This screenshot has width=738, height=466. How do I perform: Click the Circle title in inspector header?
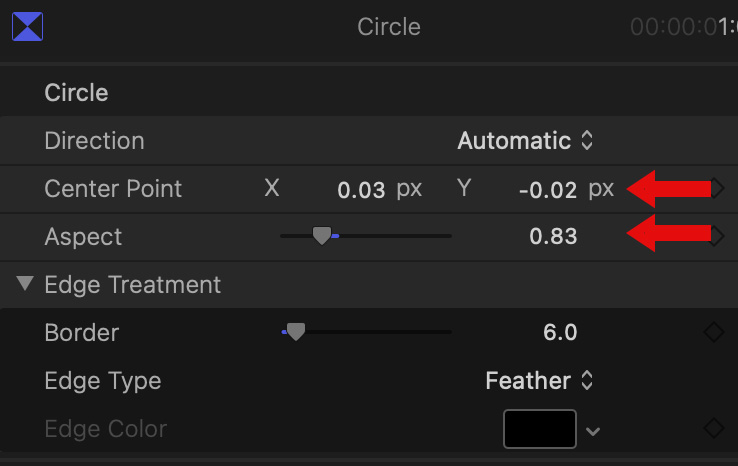(x=389, y=26)
